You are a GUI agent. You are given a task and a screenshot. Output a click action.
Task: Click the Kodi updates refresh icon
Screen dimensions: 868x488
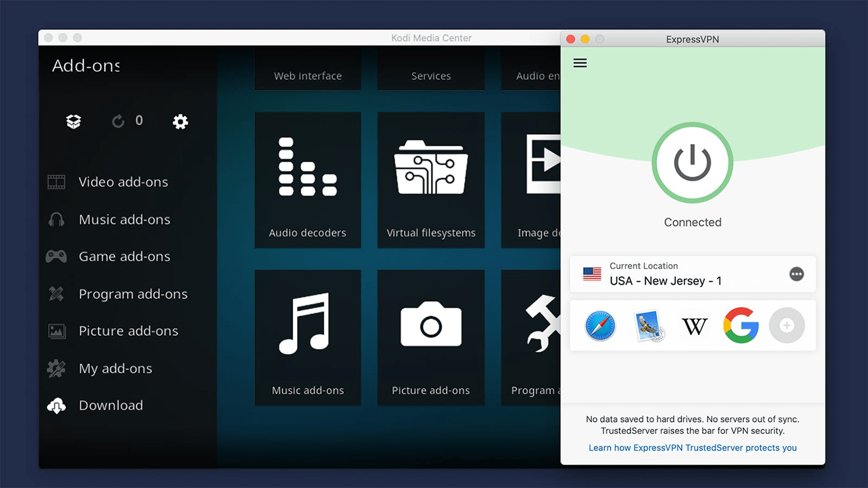[x=118, y=121]
